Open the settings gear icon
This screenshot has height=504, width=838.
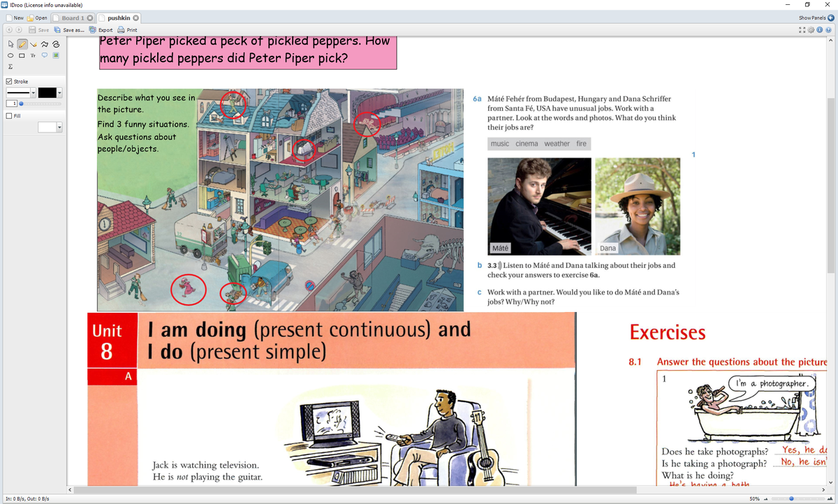(812, 30)
